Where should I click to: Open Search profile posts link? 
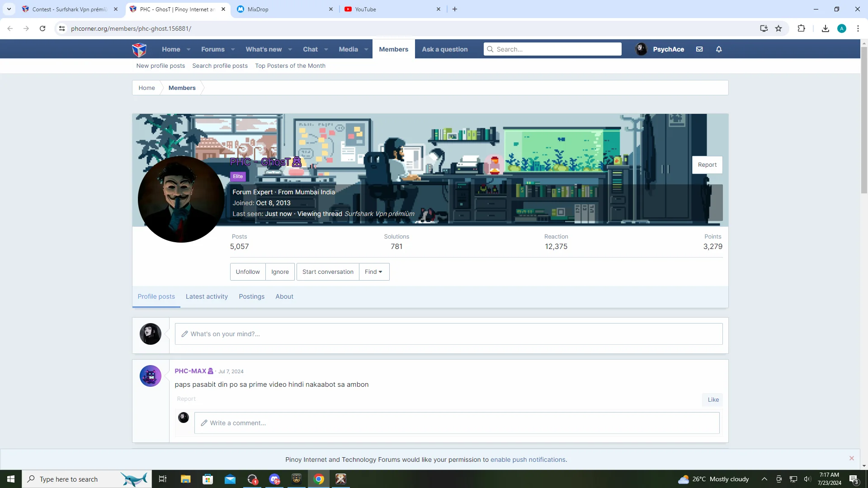click(x=220, y=66)
